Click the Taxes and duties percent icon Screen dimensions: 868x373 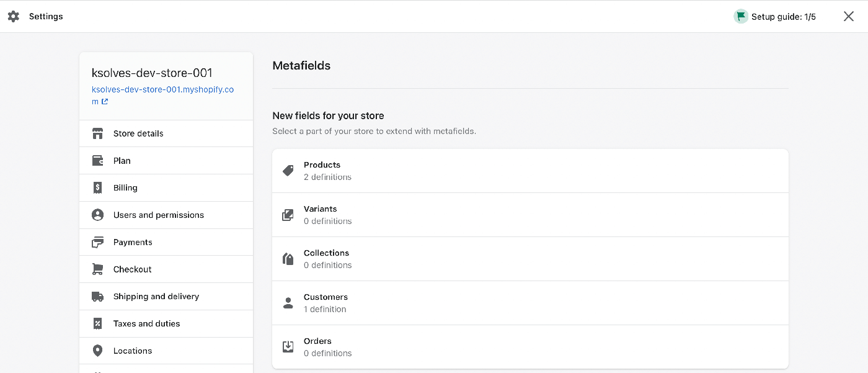click(97, 323)
